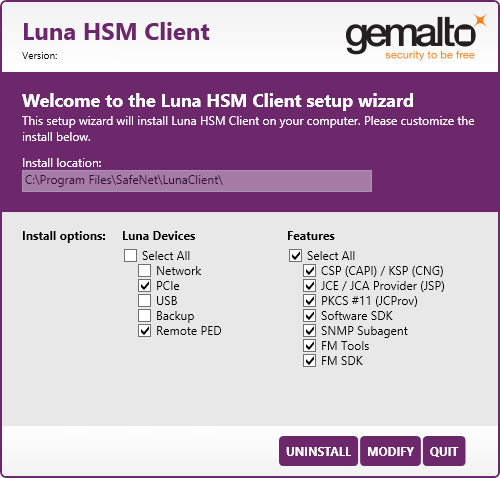Quit the setup wizard
The image size is (500, 478).
444,451
